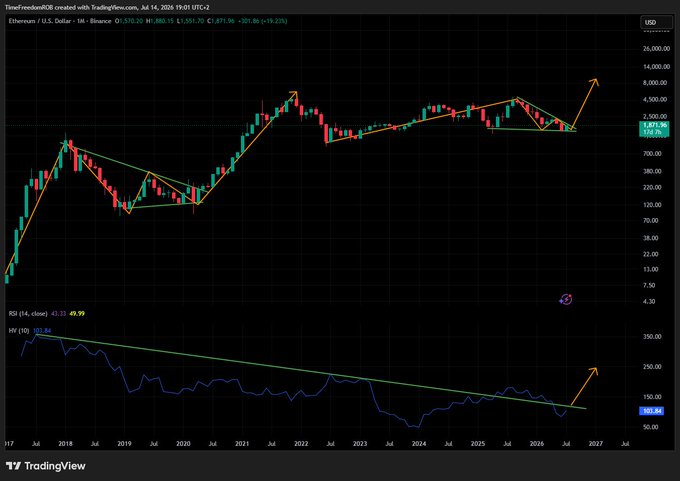Screen dimensions: 680x481
Task: Click the 26,000.00 price axis label
Action: [x=655, y=49]
